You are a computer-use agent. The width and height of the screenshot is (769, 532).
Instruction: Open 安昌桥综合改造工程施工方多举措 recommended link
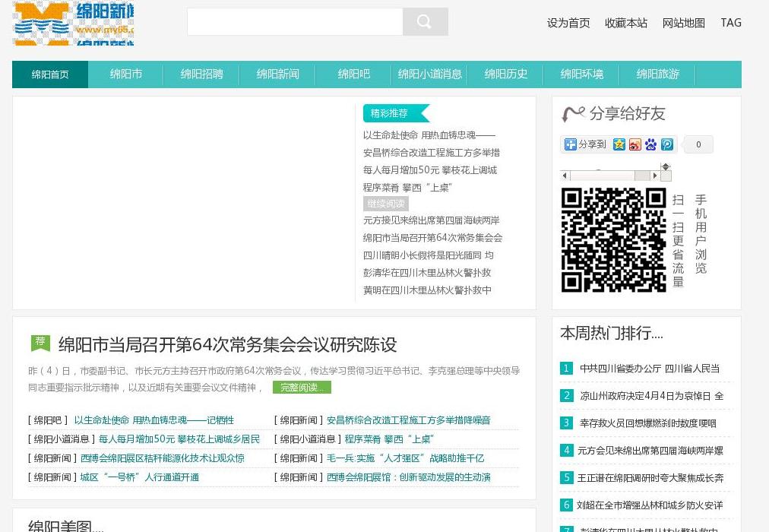[432, 153]
